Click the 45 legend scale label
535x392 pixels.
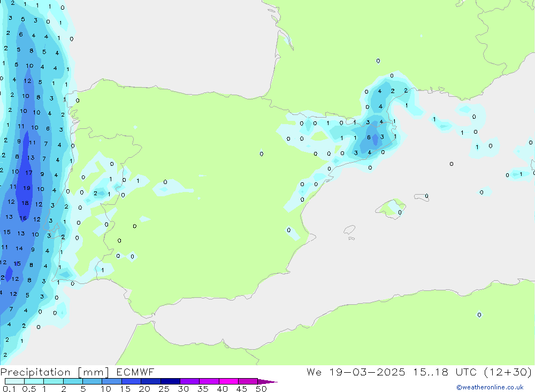tap(242, 389)
